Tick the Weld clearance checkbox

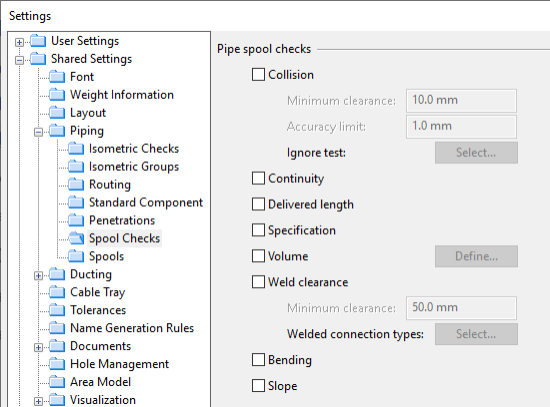point(258,282)
